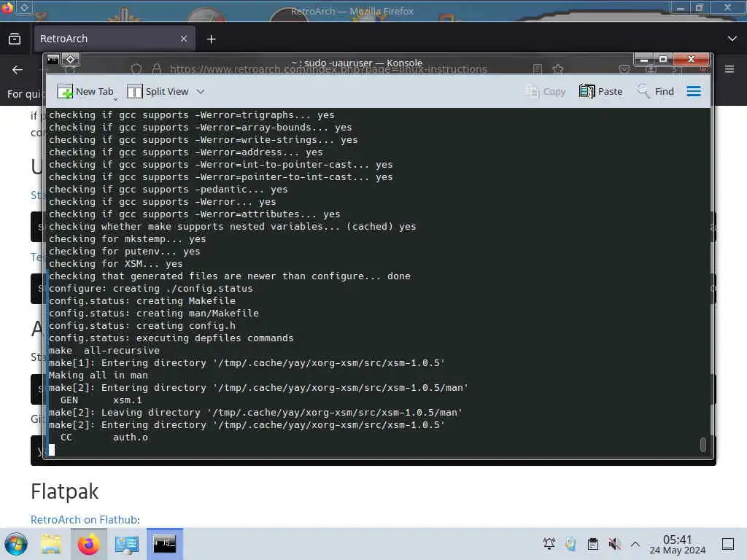
Task: Click the Copy button in Konsole
Action: pyautogui.click(x=546, y=91)
